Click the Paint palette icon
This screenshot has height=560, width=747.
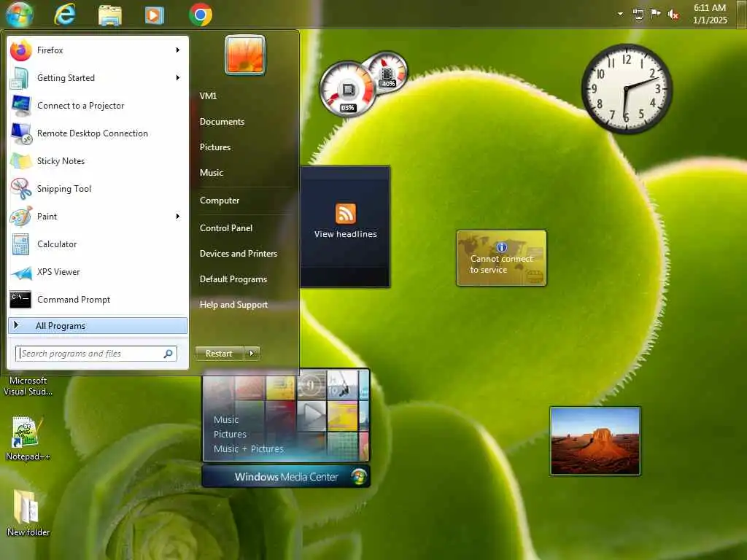click(x=21, y=217)
